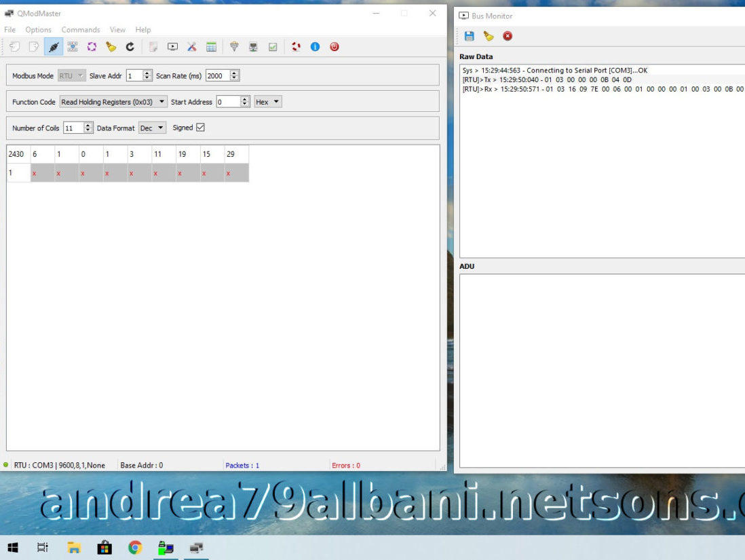Click the Scan loop icon in toolbar
The image size is (745, 560).
[x=92, y=47]
